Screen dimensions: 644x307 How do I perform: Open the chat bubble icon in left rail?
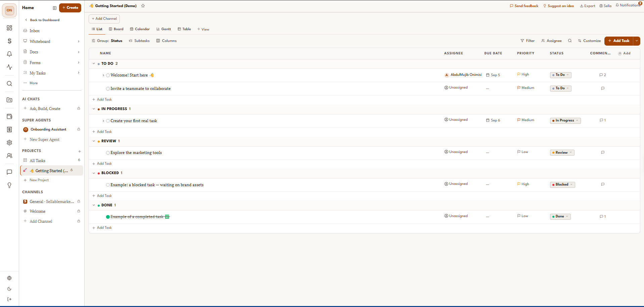point(9,172)
